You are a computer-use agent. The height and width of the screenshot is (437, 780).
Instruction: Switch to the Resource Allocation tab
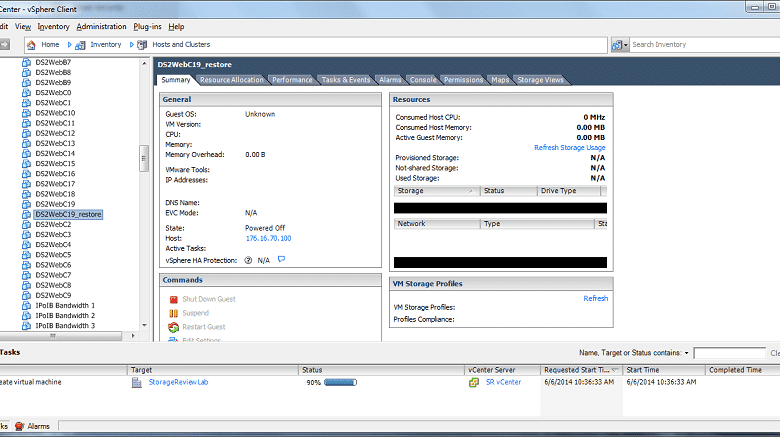coord(232,80)
